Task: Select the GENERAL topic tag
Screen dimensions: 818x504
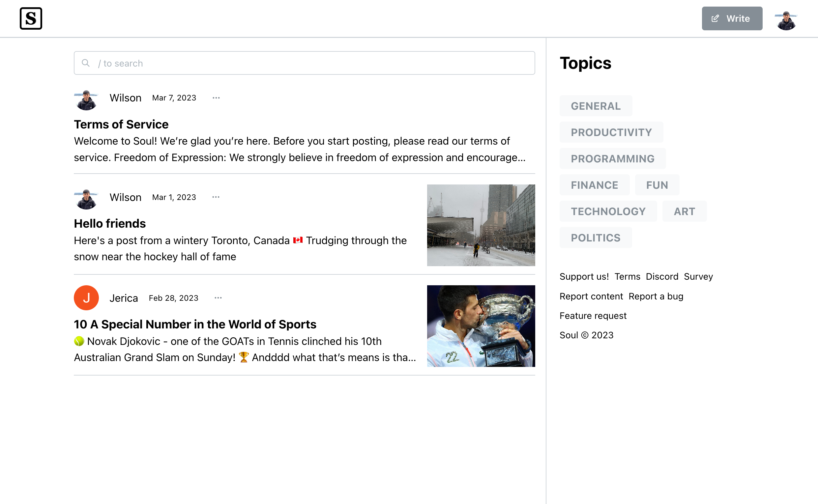Action: (x=596, y=106)
